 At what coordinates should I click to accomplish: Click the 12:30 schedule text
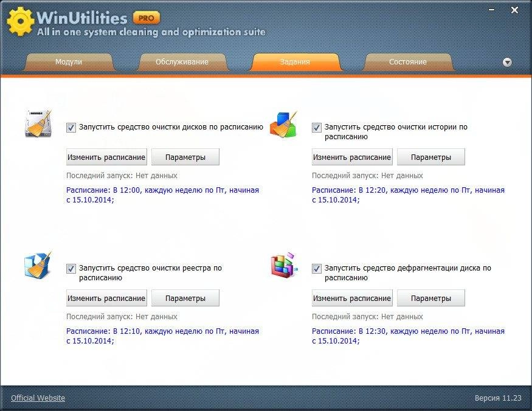tap(408, 336)
